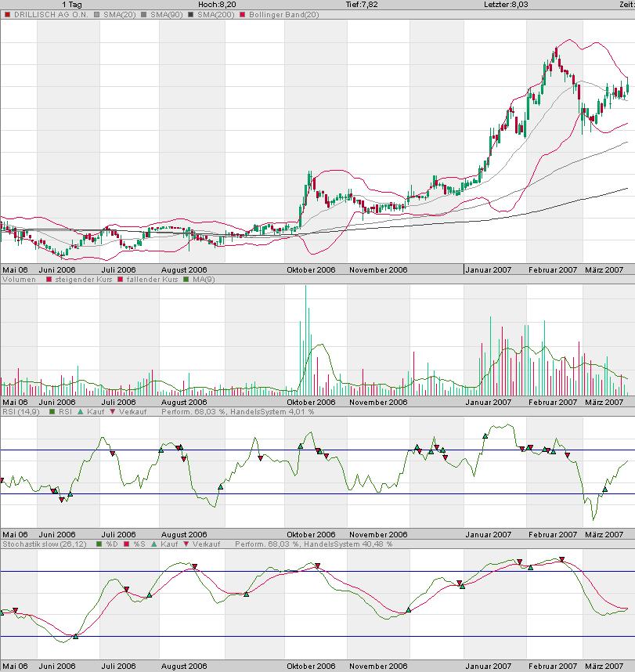The width and height of the screenshot is (635, 672).
Task: Click 'HandelsSystem 4,01 %' in RSI header
Action: 272,412
